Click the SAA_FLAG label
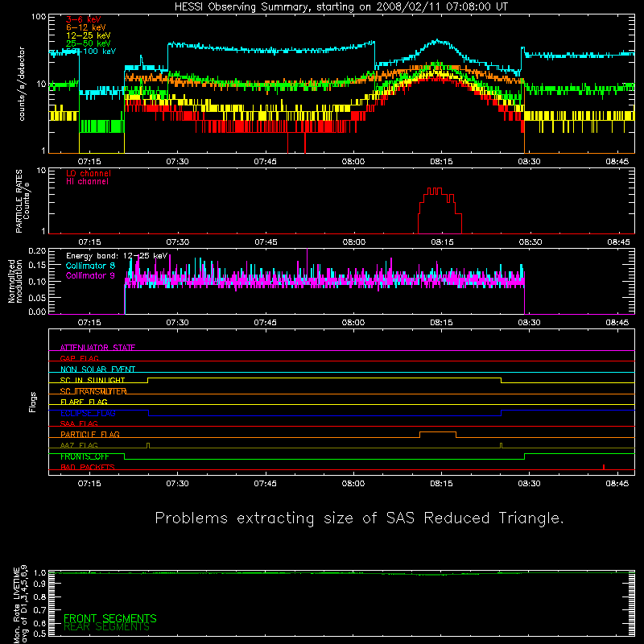This screenshot has width=644, height=644. click(79, 423)
